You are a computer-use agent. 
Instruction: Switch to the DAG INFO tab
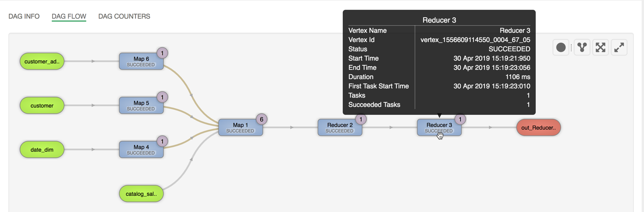[24, 16]
